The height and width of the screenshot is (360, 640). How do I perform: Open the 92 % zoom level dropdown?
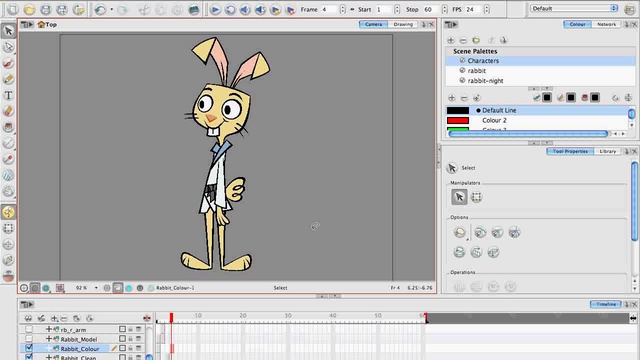click(96, 288)
